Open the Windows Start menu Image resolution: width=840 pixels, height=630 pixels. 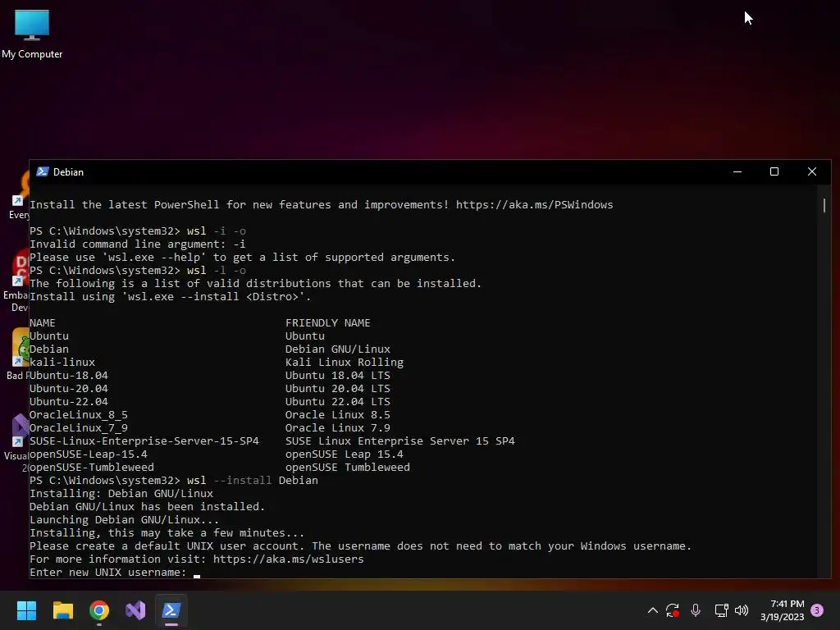(26, 610)
